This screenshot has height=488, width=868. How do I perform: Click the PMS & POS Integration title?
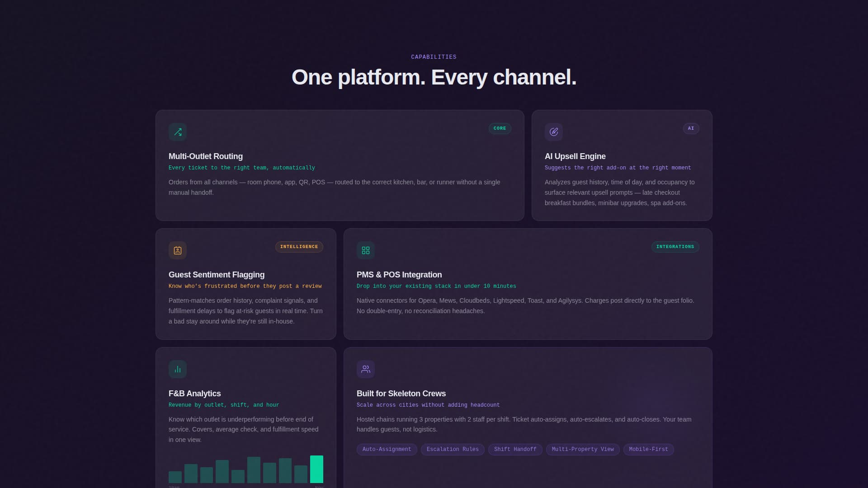pos(399,275)
